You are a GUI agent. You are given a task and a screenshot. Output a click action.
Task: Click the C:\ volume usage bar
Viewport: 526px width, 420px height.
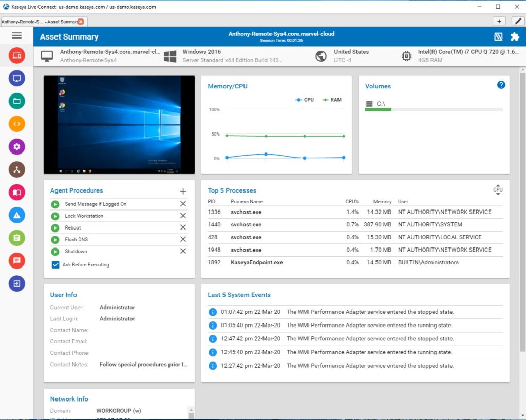pyautogui.click(x=434, y=109)
